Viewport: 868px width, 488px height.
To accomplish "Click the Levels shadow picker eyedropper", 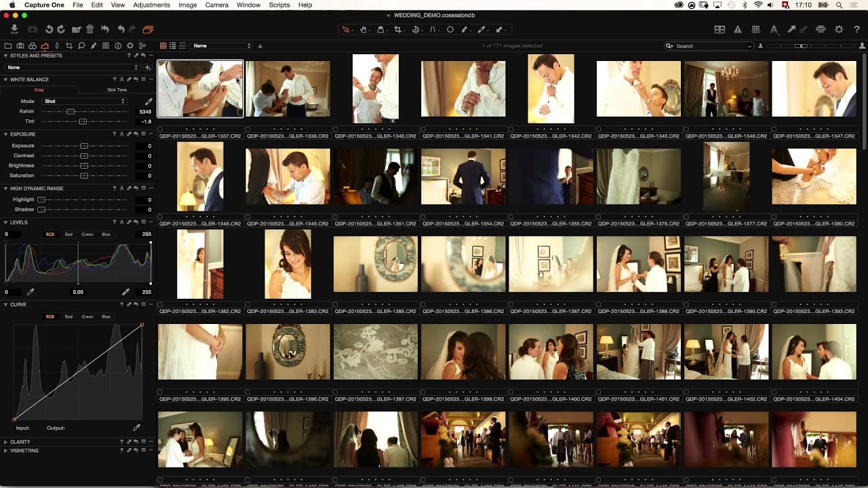I will tap(30, 292).
